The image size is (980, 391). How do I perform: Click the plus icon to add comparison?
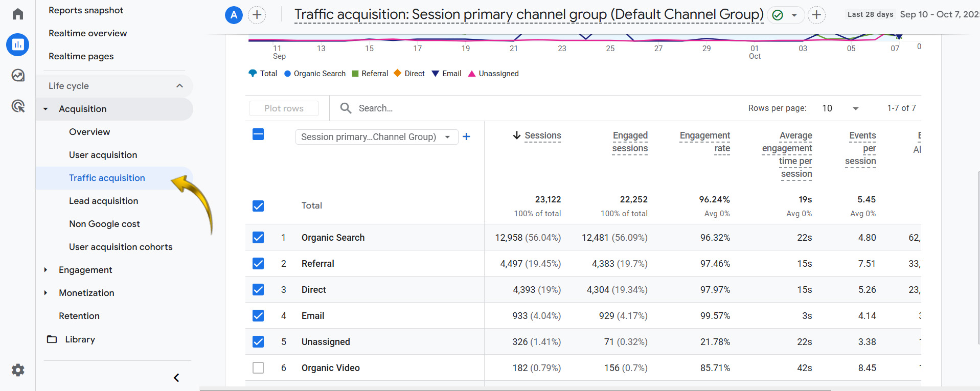point(257,15)
